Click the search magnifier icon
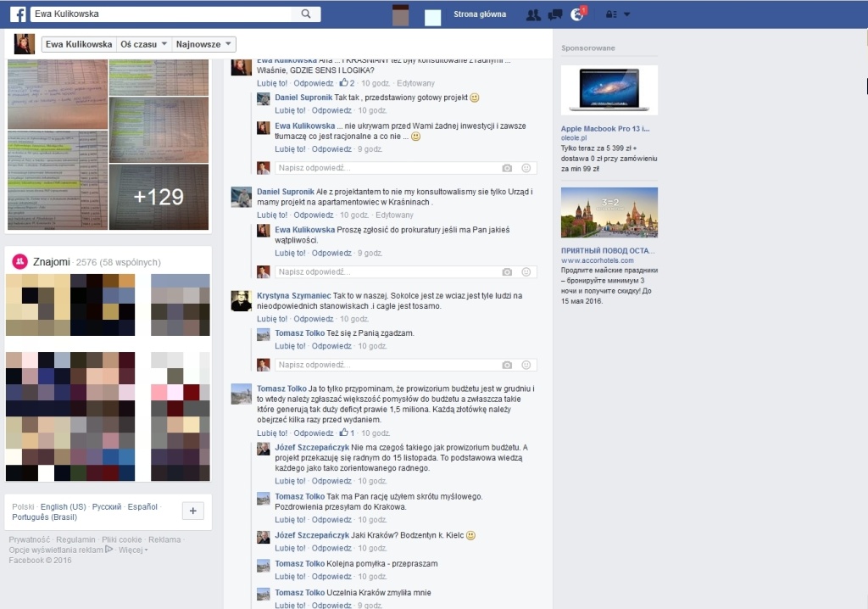 click(306, 14)
